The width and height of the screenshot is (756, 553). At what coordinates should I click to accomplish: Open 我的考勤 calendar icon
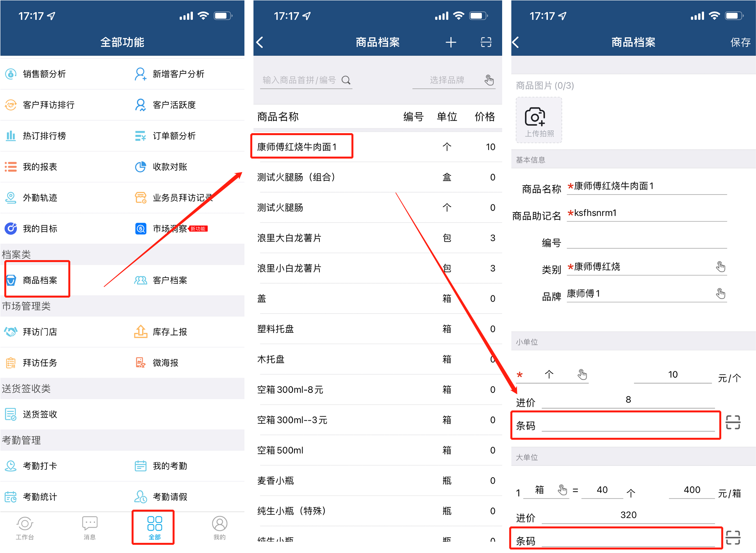tap(140, 466)
